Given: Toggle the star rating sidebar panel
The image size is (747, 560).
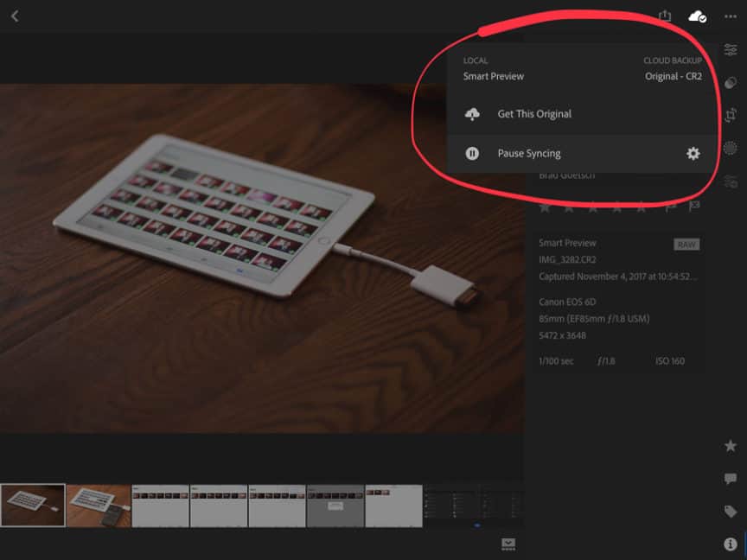Looking at the screenshot, I should 731,446.
